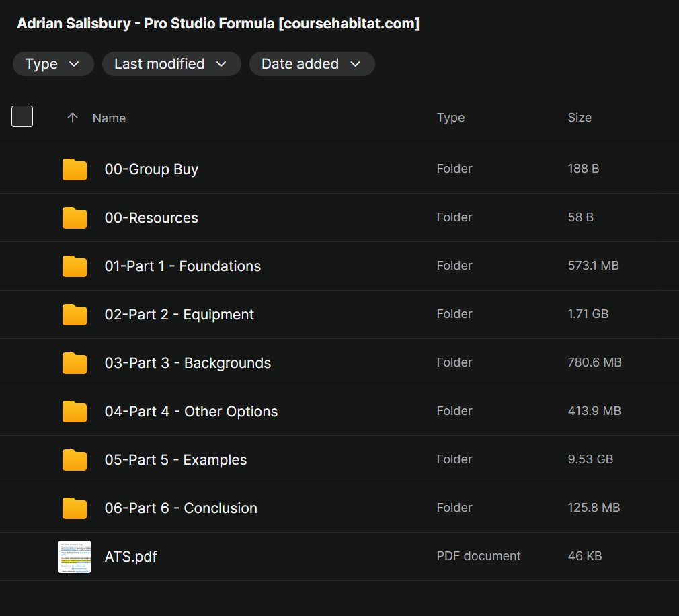
Task: Open the ATS.pdf file name
Action: point(131,557)
